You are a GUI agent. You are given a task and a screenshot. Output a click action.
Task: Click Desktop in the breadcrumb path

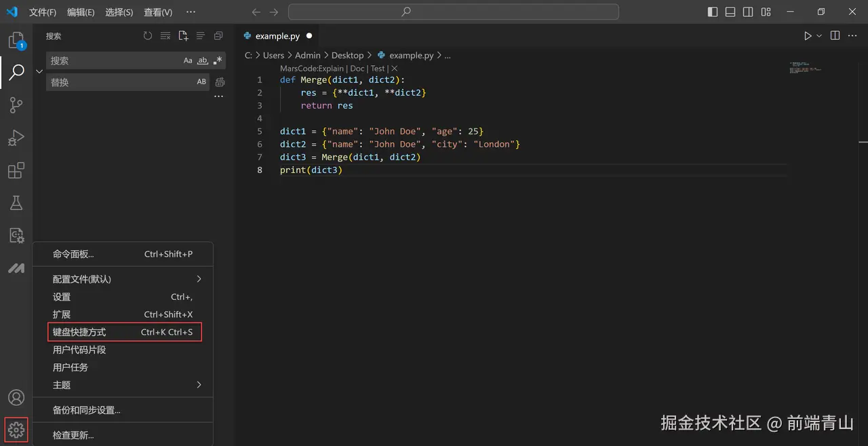[x=347, y=56]
